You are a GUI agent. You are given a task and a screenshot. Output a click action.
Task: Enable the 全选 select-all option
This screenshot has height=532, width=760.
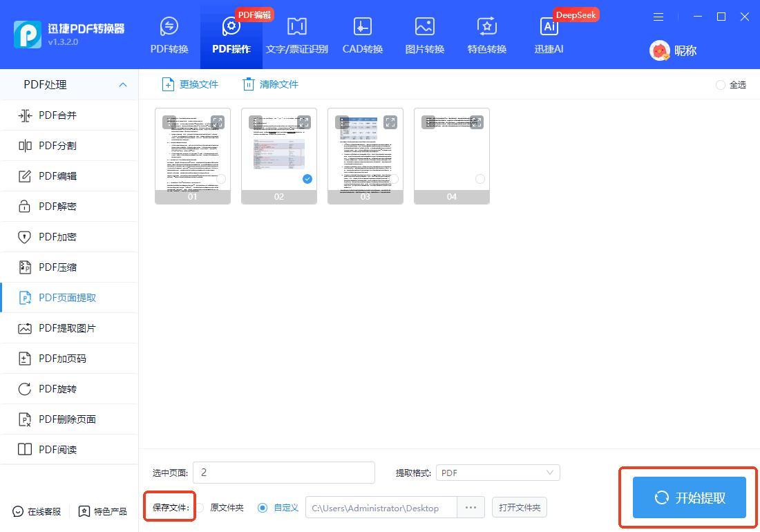(721, 85)
